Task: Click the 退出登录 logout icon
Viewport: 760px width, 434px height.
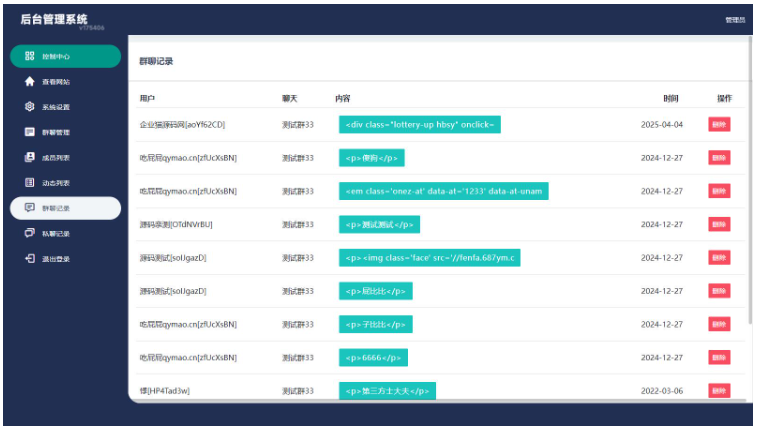Action: [x=30, y=258]
